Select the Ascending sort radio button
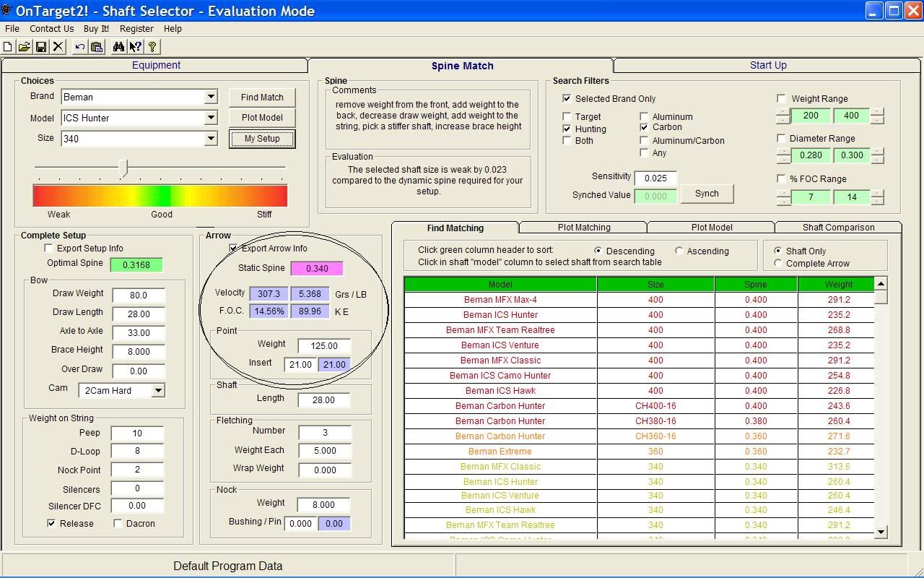924x578 pixels. click(679, 251)
